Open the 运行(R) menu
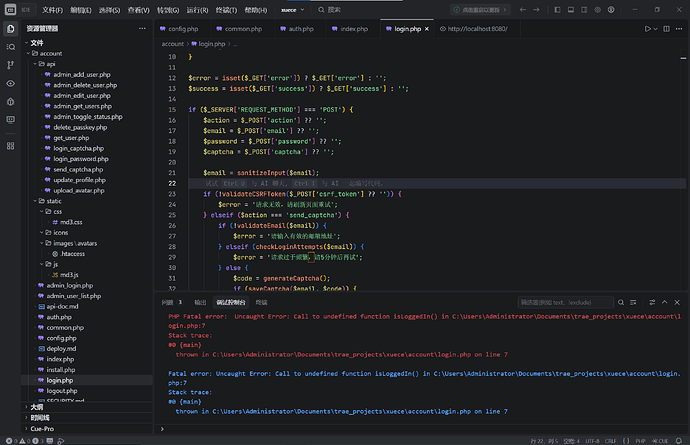690x445 pixels. (197, 10)
